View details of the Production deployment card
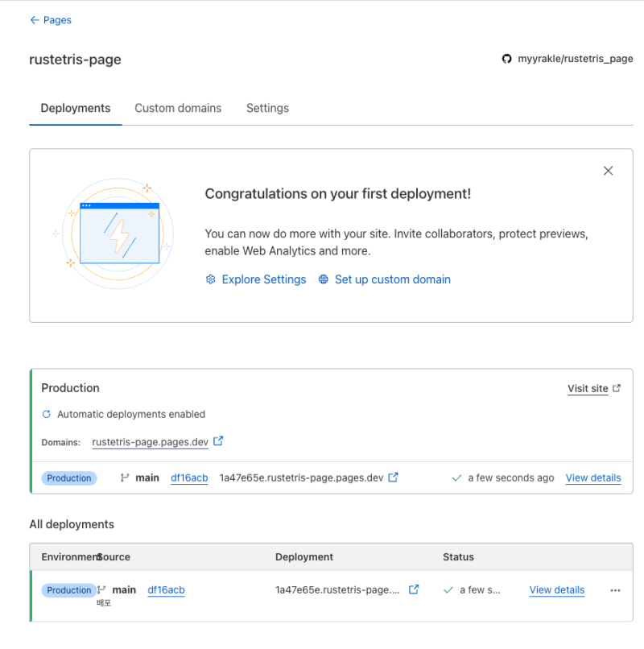Screen dimensions: 644x649 (592, 477)
